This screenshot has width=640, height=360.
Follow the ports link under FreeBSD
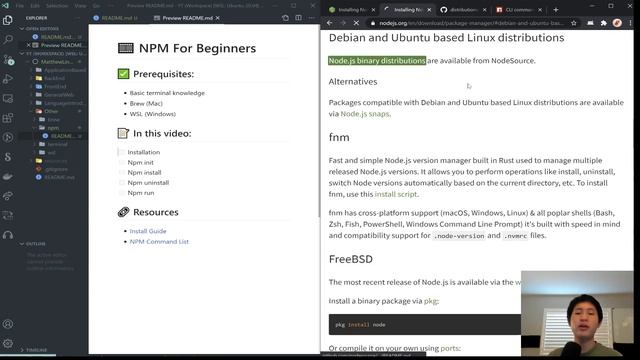point(450,348)
